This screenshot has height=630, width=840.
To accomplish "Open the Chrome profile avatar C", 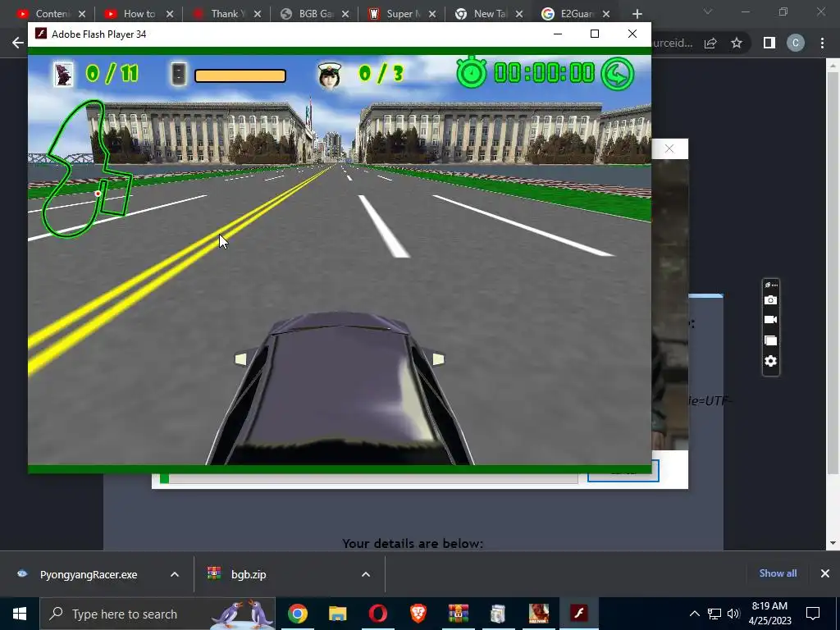I will point(796,43).
